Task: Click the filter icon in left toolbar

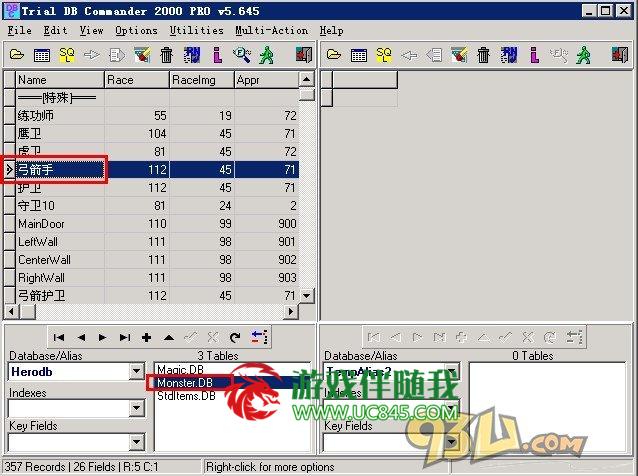Action: pyautogui.click(x=142, y=55)
